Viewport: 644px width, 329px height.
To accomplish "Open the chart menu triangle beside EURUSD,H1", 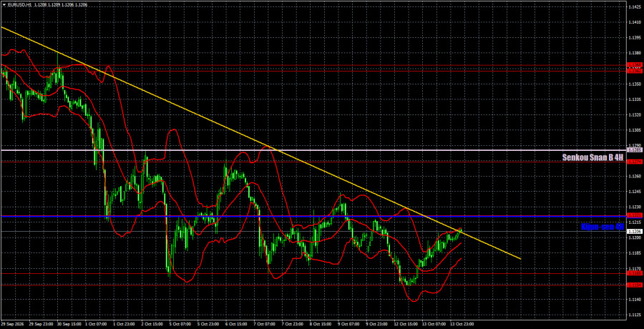I will click(4, 4).
